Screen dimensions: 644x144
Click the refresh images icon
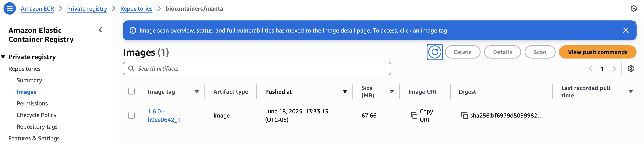435,52
